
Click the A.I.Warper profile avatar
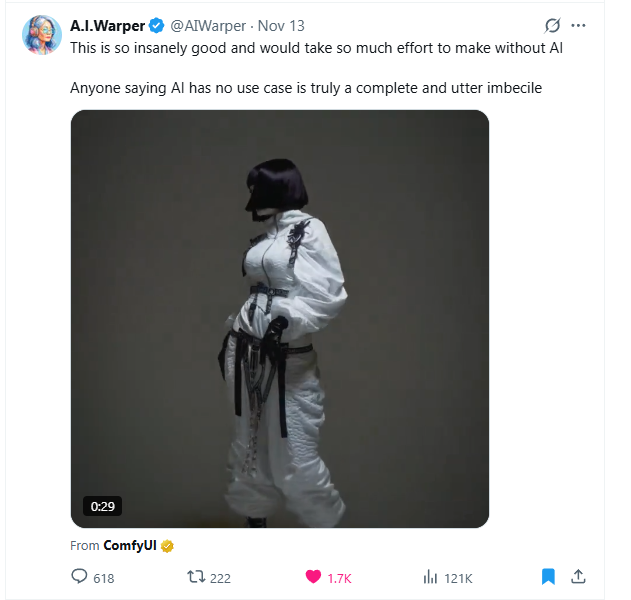pos(42,35)
